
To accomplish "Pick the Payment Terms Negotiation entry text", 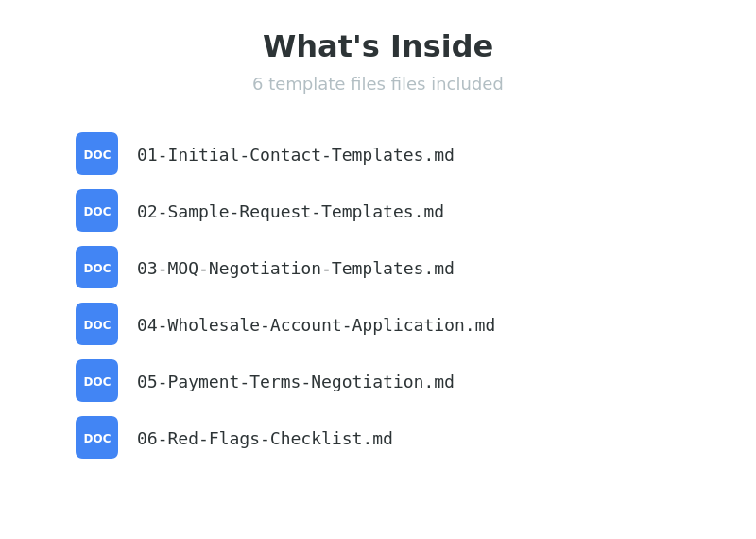I will (x=295, y=382).
